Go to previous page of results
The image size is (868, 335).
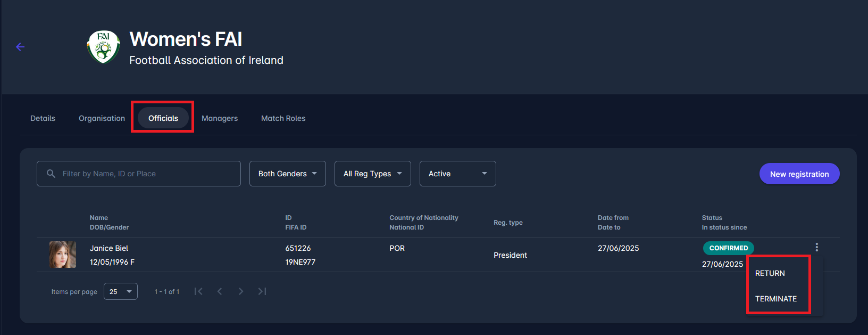coord(220,291)
